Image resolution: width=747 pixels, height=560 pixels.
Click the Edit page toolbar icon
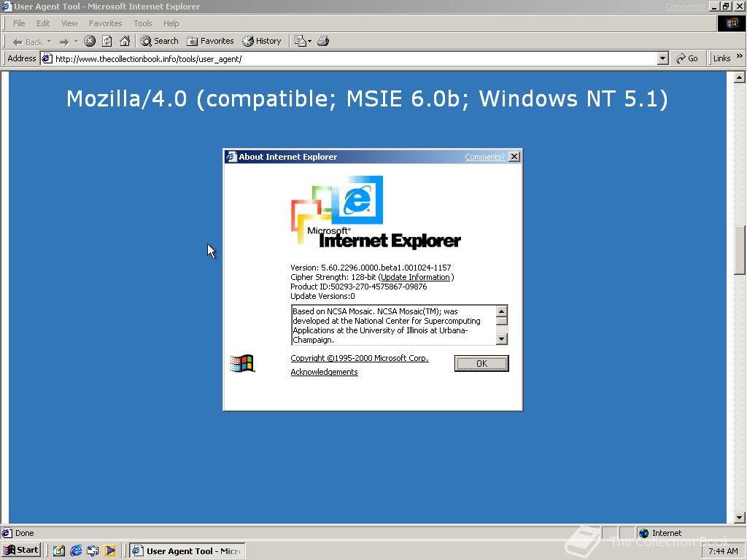[300, 42]
